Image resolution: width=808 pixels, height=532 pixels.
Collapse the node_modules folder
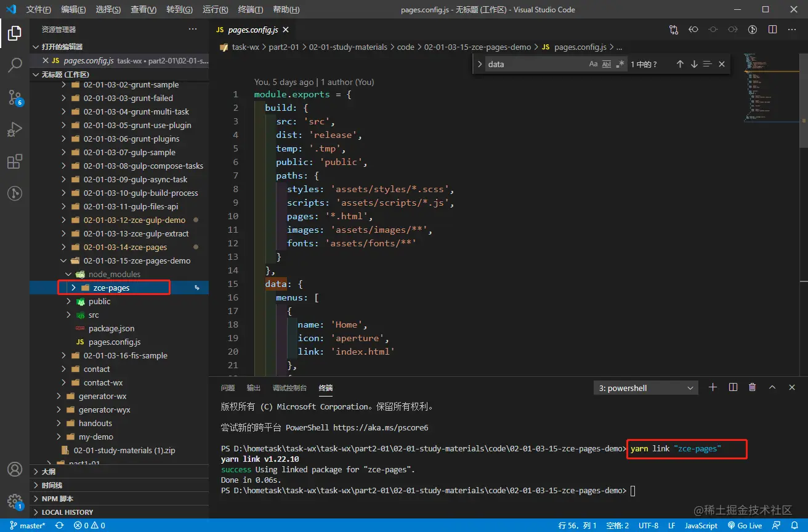(68, 274)
